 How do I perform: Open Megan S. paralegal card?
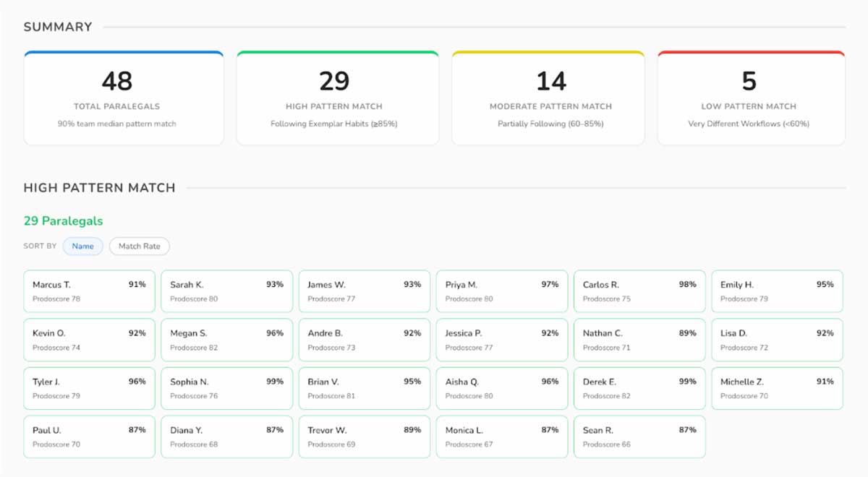226,340
